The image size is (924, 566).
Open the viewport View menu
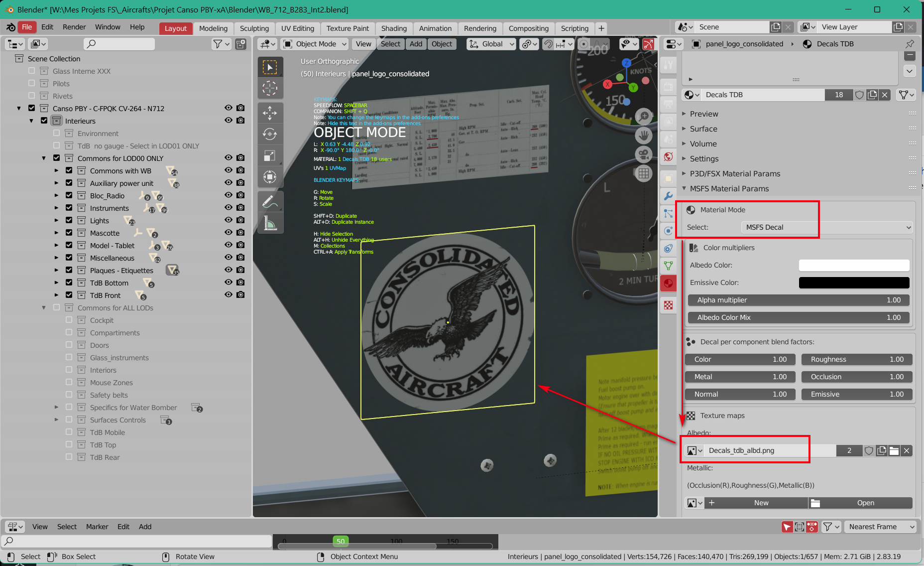point(363,44)
